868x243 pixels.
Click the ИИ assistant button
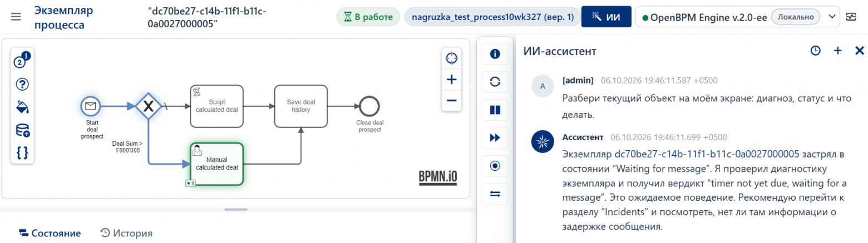click(x=606, y=17)
